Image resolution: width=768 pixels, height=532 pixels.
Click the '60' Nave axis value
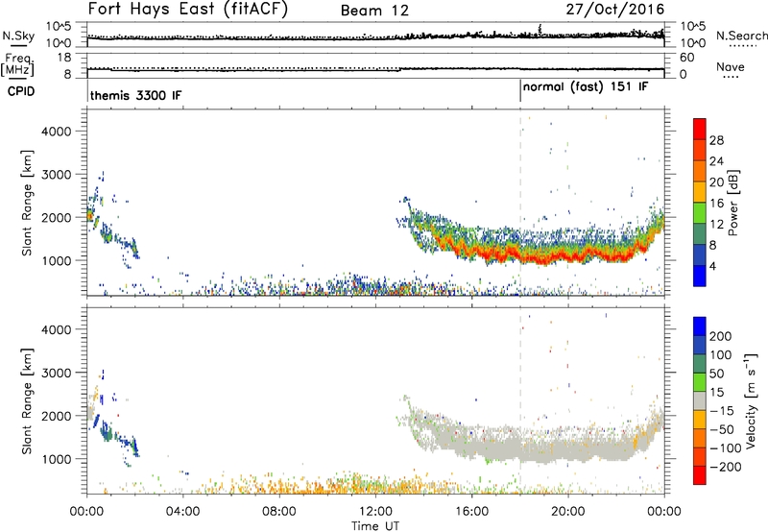[686, 58]
